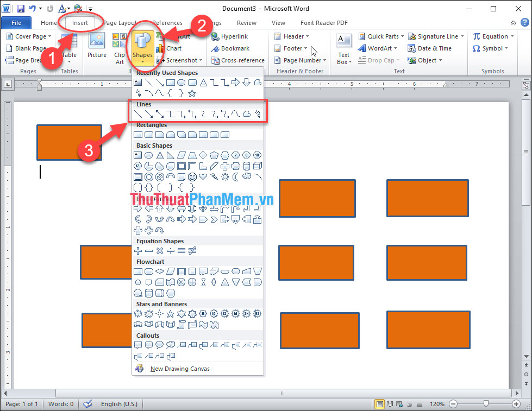Select the heart shape in Basic Shapes

click(x=203, y=176)
